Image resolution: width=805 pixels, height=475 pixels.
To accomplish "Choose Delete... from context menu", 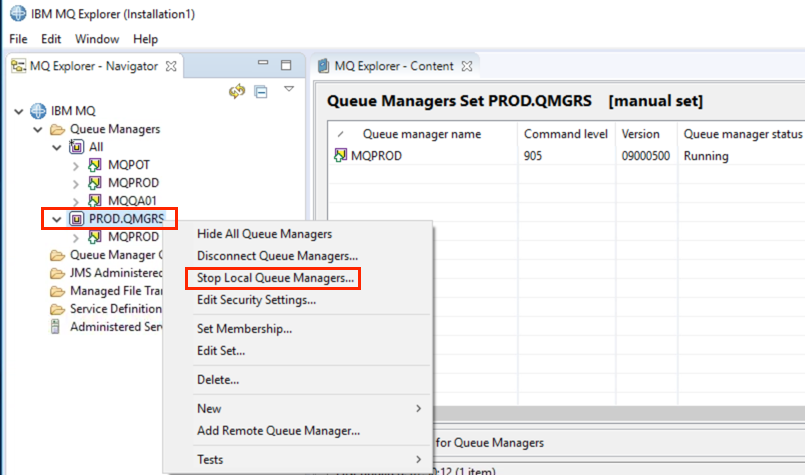I will 298,379.
